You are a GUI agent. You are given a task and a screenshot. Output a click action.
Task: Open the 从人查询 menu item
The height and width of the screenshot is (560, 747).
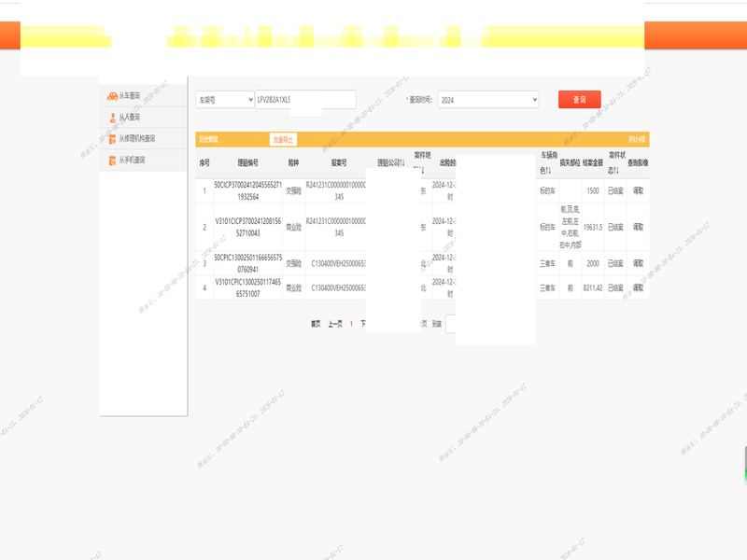(129, 118)
